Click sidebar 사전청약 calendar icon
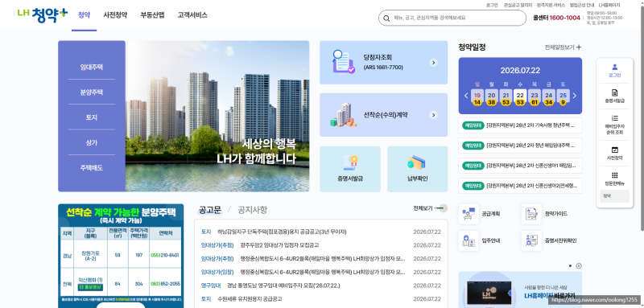 (614, 150)
